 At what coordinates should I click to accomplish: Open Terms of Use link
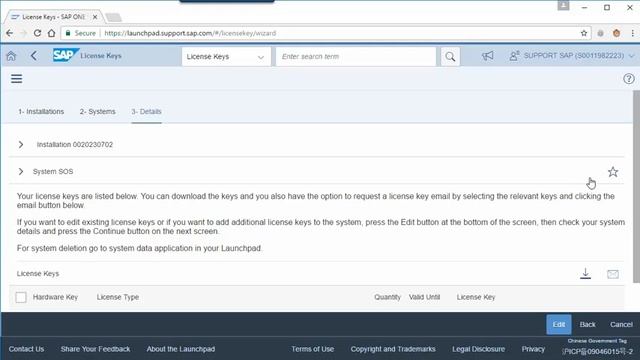(313, 349)
